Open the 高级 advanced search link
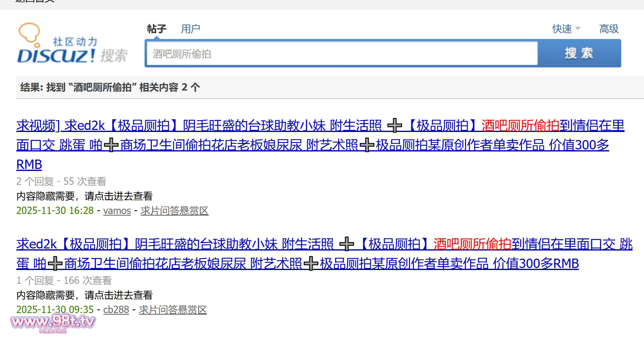Screen dimensions: 644x337 coord(609,29)
